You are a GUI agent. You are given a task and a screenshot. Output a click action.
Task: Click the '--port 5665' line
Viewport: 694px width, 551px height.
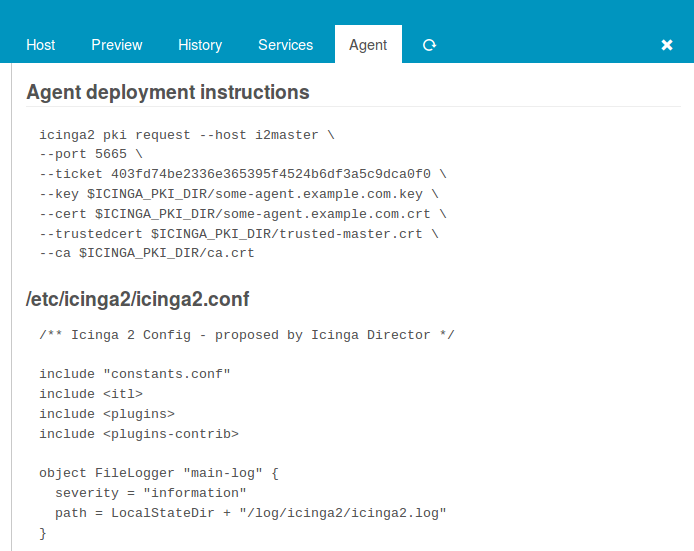point(91,154)
